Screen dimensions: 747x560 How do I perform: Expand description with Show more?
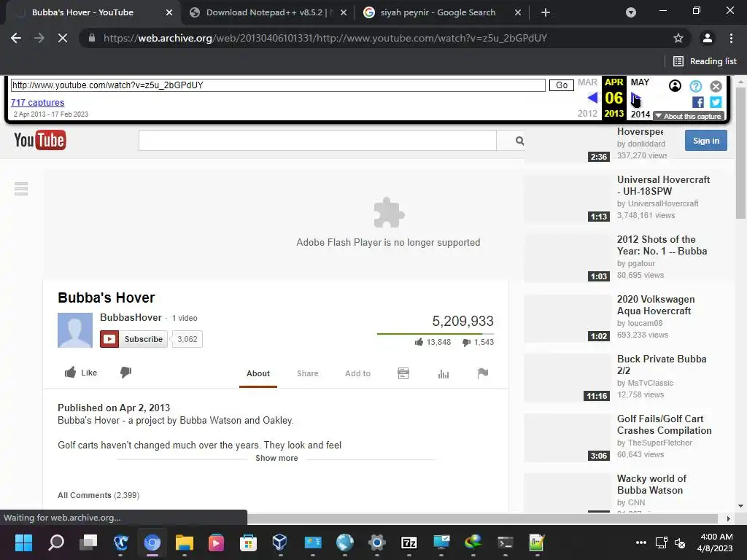click(276, 458)
